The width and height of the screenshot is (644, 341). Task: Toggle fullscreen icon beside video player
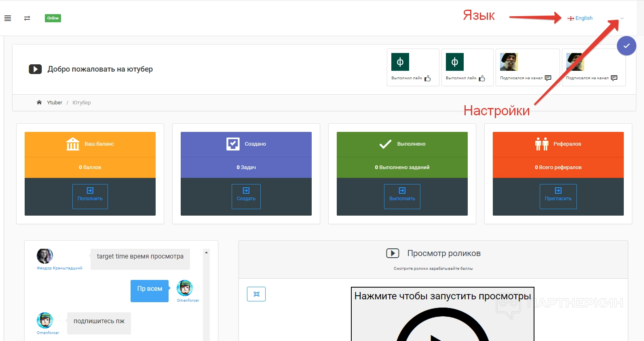point(256,294)
